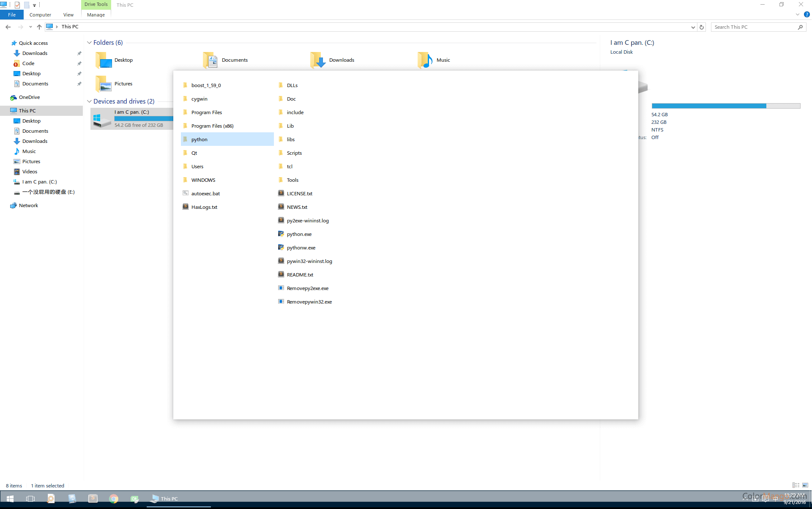This screenshot has width=812, height=509.
Task: Select the Downloads folder in Folders group
Action: (333, 60)
